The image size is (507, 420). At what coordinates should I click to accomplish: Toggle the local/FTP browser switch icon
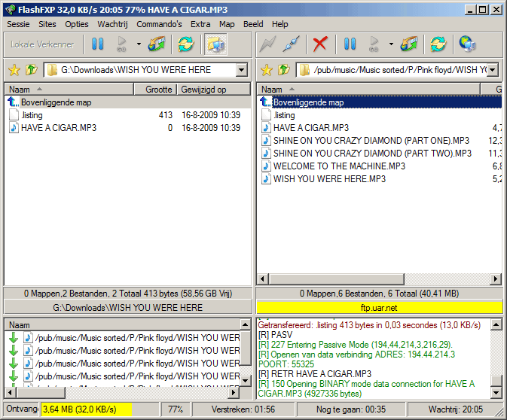pyautogui.click(x=215, y=44)
